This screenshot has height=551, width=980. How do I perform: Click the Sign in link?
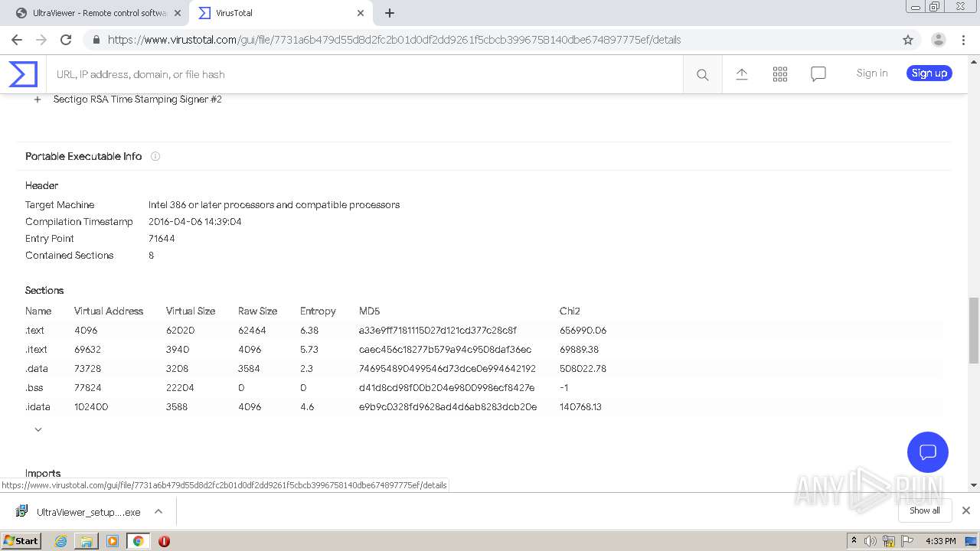872,73
